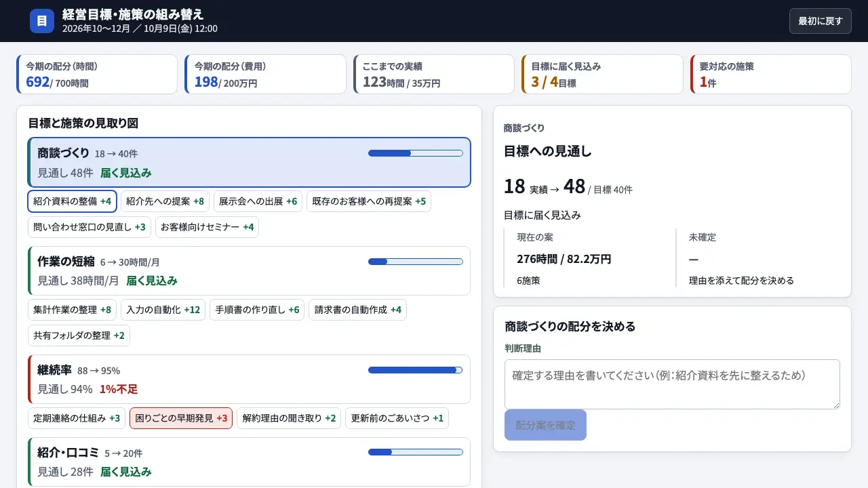Select the 既存のお客様への再提案 +5 chip
The image size is (868, 488).
[369, 201]
